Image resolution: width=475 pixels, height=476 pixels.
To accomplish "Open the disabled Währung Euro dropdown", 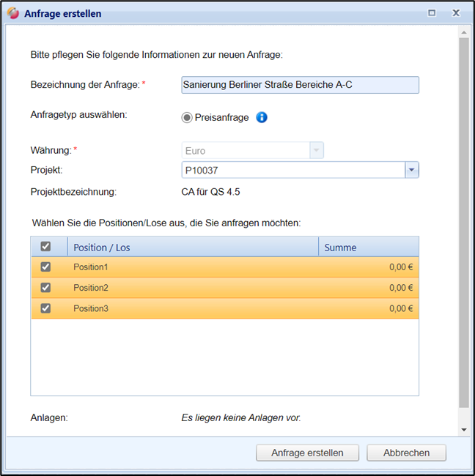I will coord(316,150).
